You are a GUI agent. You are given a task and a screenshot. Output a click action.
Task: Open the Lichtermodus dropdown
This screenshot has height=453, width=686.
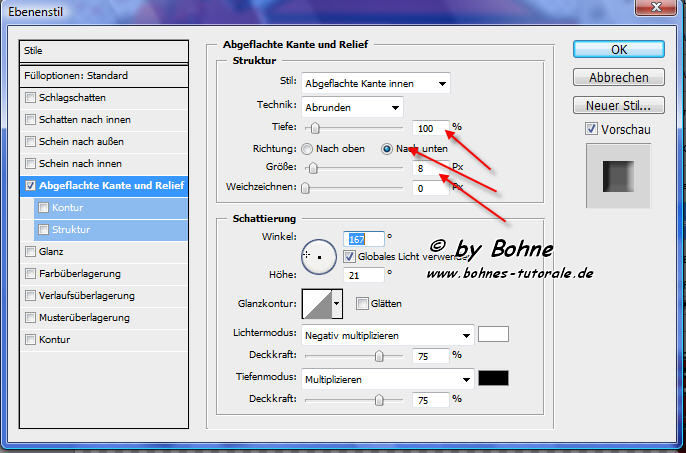pos(387,335)
